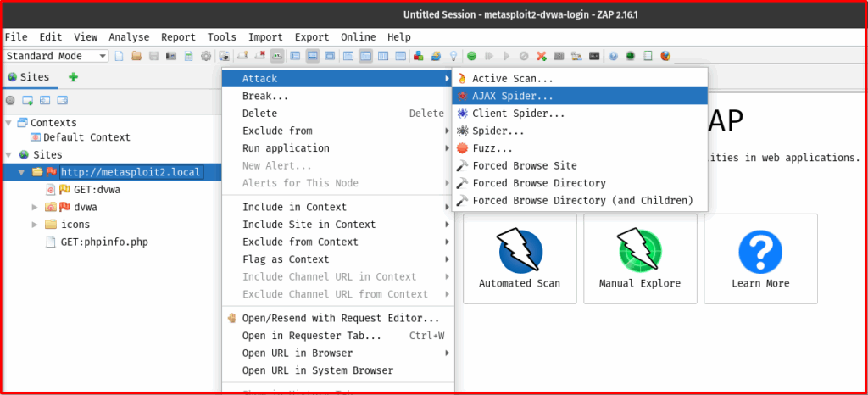Toggle the expand Sites tab layout button
The image size is (868, 395).
click(294, 56)
